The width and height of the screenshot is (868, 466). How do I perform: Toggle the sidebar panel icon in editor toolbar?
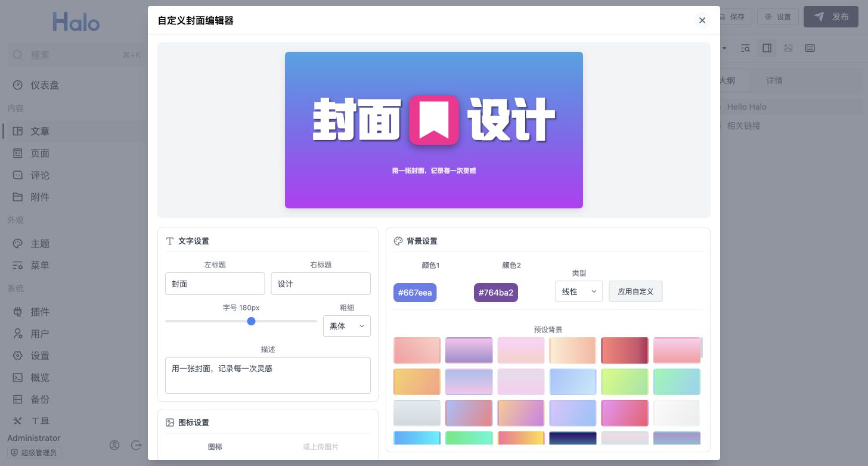coord(767,48)
